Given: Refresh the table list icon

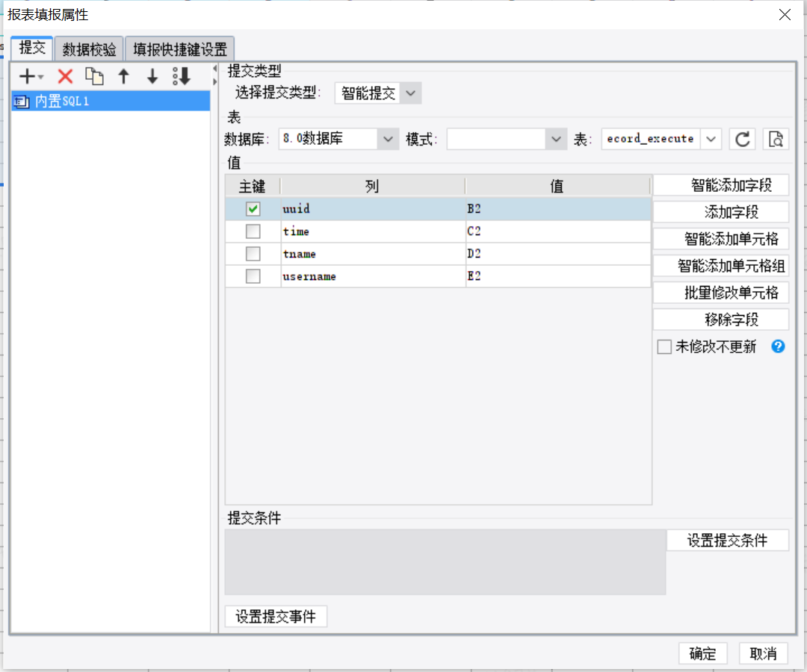Looking at the screenshot, I should coord(742,139).
